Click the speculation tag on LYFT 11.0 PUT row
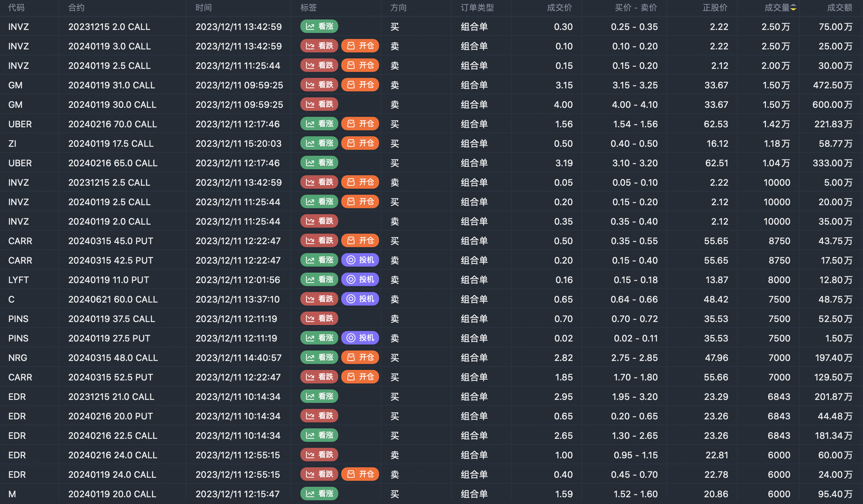Screen dimensions: 863x504 pos(360,280)
